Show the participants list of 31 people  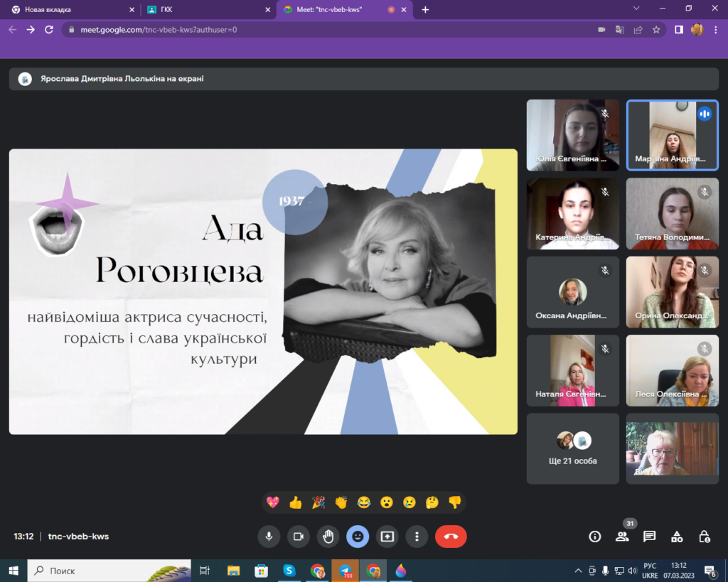622,537
